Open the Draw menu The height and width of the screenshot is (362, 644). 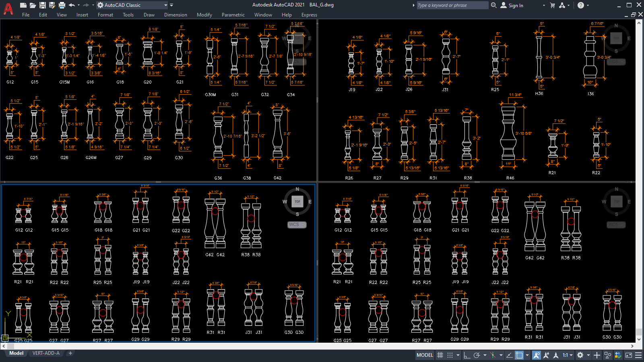[149, 15]
